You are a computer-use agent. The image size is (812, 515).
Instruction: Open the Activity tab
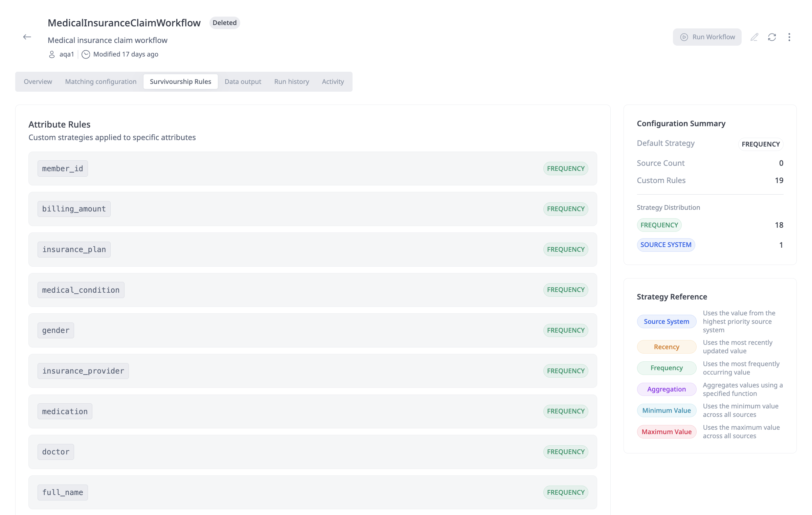(333, 82)
